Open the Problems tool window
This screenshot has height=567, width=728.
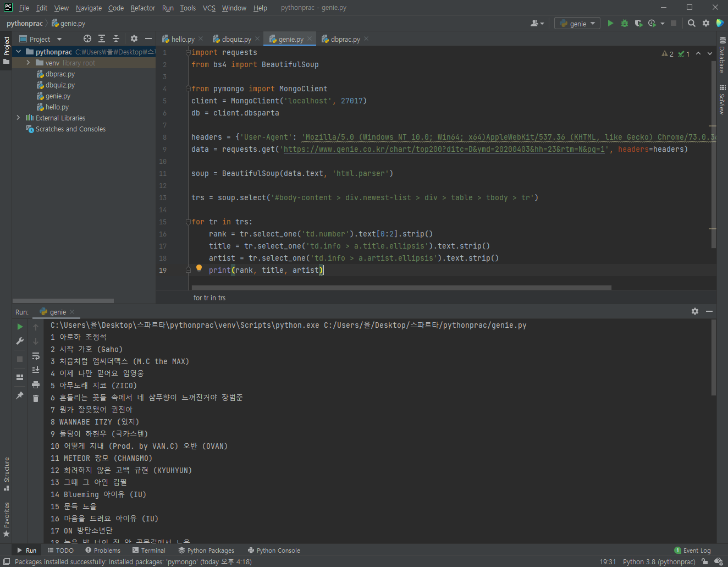click(x=103, y=550)
